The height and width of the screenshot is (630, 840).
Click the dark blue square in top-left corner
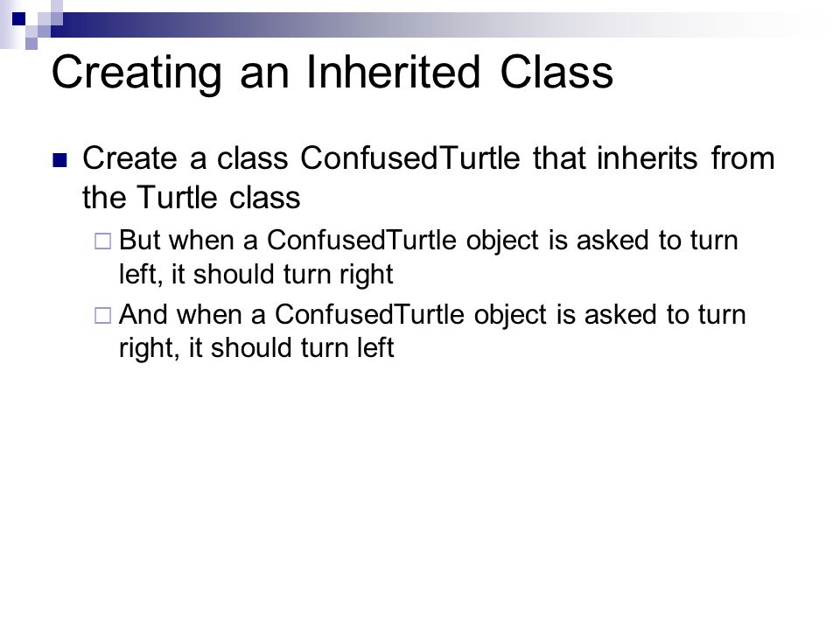[18, 18]
